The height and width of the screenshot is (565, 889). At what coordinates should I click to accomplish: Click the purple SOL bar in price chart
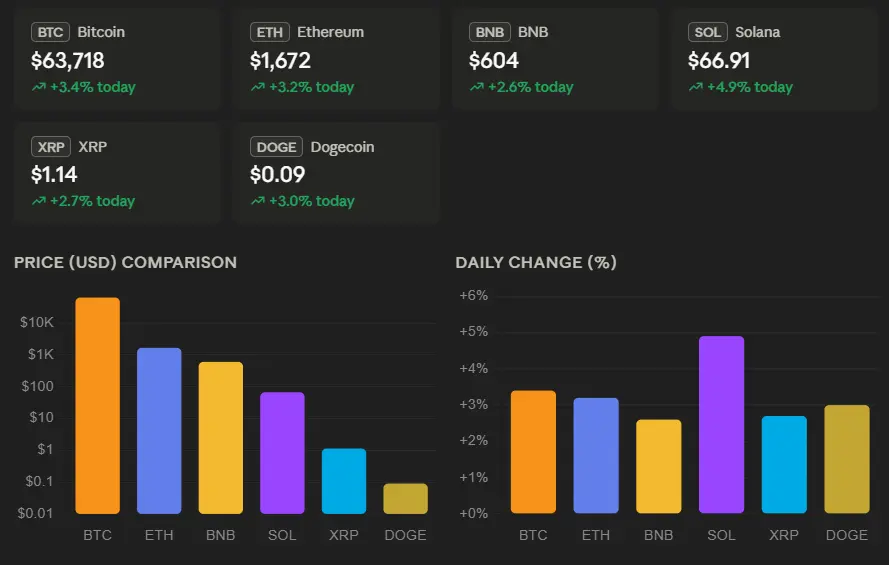282,453
